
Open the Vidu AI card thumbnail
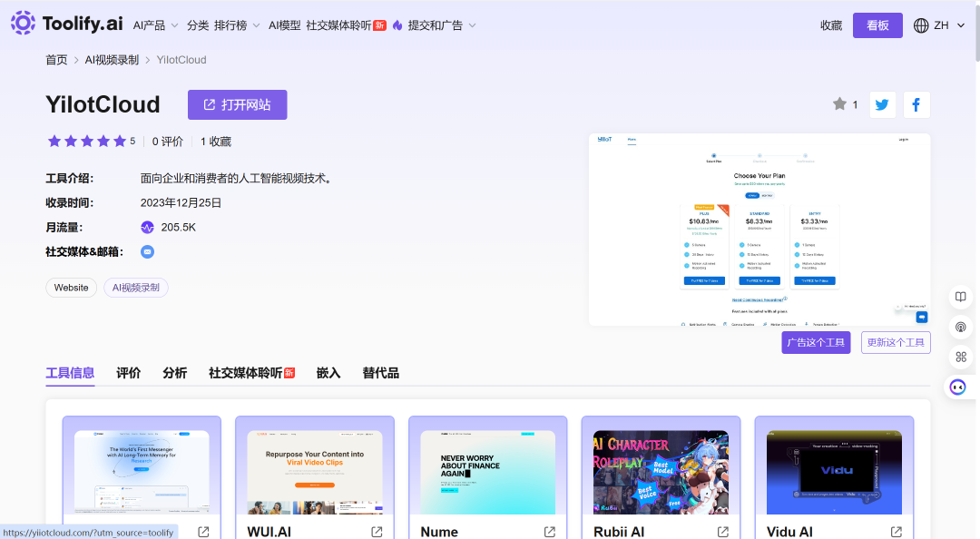[835, 472]
